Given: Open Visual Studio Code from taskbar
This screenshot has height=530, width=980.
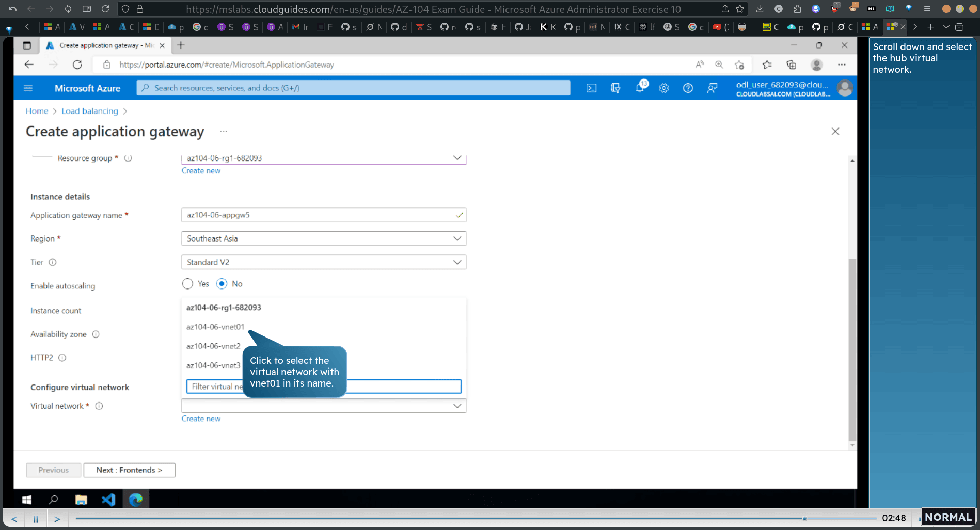Looking at the screenshot, I should click(108, 500).
